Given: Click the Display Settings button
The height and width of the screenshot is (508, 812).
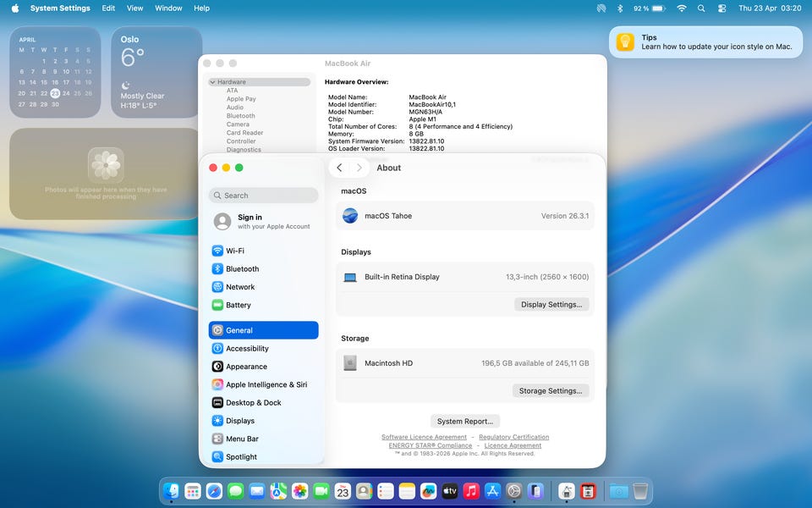Looking at the screenshot, I should (551, 304).
